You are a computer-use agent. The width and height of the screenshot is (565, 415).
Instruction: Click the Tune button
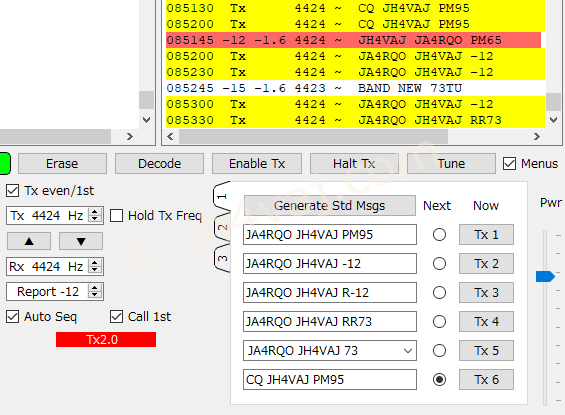(451, 164)
